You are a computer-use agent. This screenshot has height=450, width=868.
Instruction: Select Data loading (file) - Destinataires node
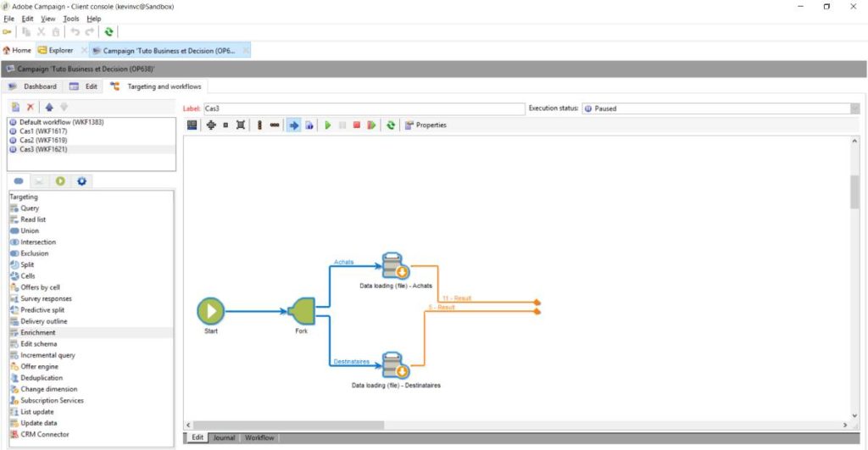point(395,365)
